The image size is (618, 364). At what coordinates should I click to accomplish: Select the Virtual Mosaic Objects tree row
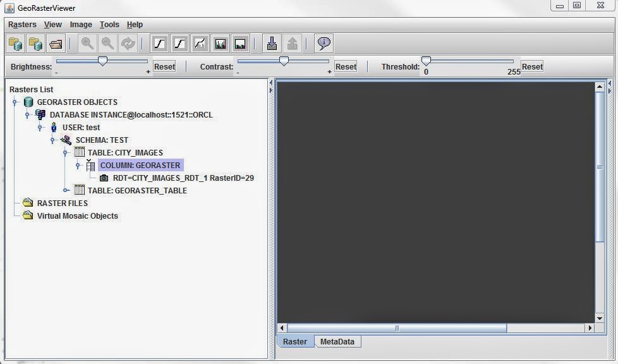click(x=77, y=215)
